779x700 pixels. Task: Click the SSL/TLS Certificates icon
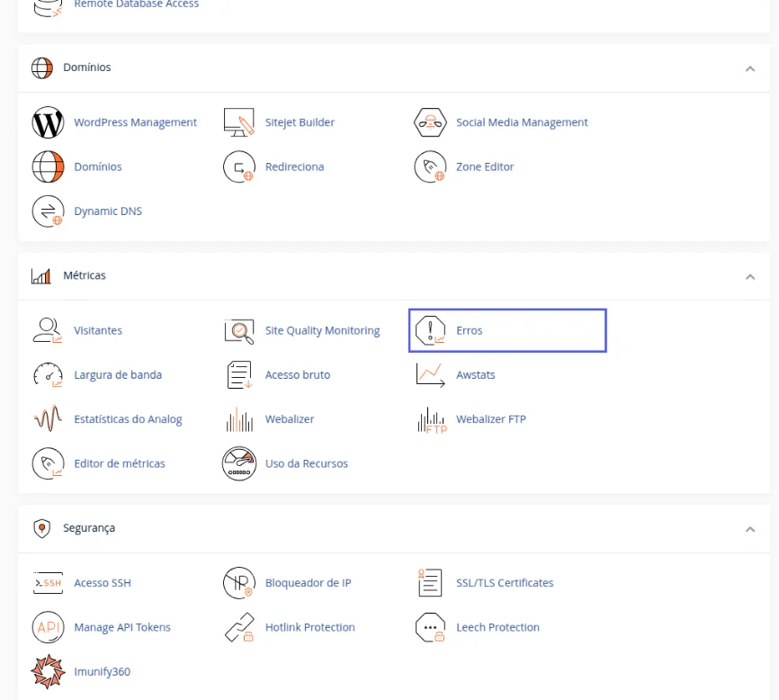[x=430, y=583]
